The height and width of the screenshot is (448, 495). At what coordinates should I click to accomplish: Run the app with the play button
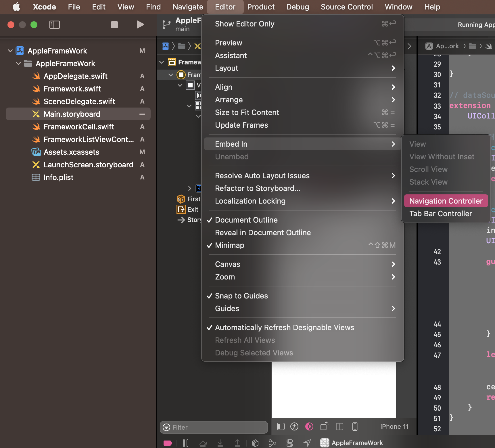point(140,25)
